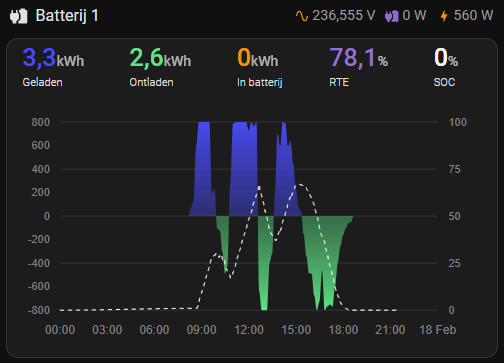Click the 100 right SOC axis label
This screenshot has height=363, width=504.
[x=458, y=122]
